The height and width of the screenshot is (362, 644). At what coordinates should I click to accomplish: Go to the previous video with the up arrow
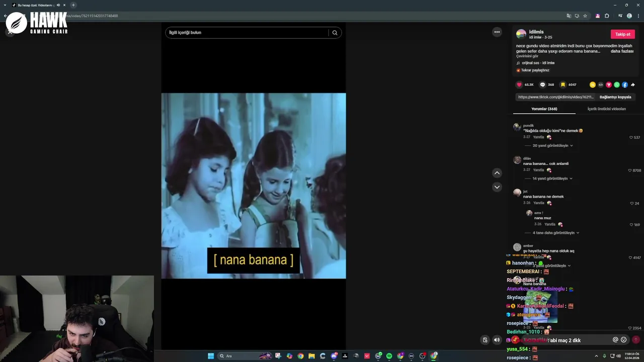tap(497, 173)
